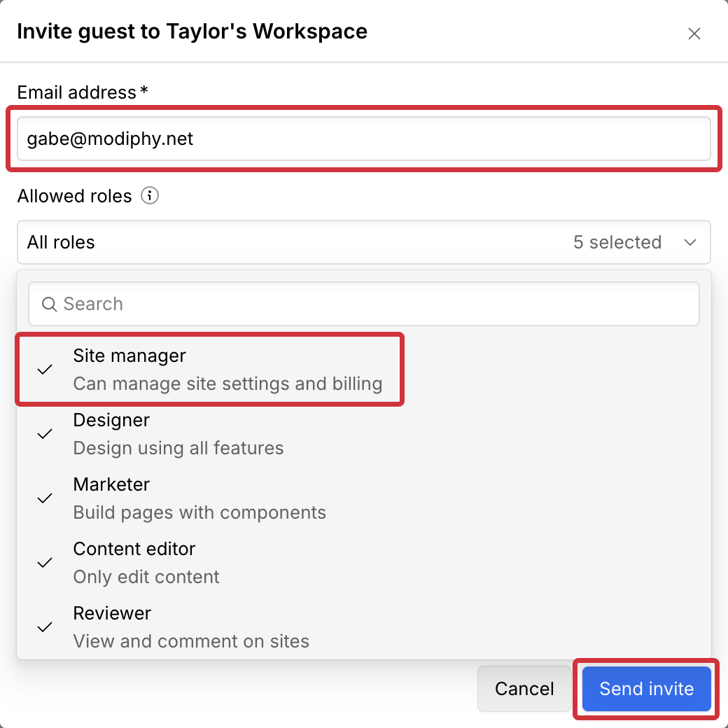Viewport: 728px width, 728px height.
Task: Click the 'Allowed roles' label
Action: pyautogui.click(x=74, y=196)
